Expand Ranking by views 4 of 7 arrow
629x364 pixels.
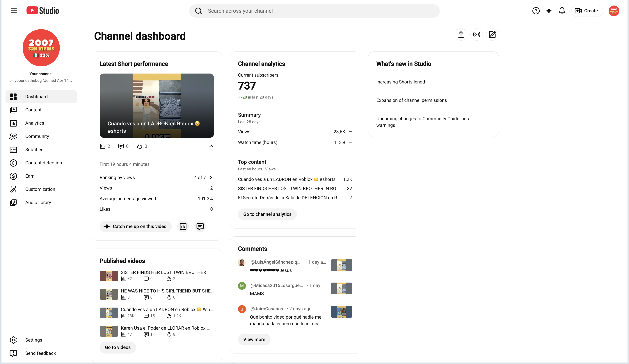[x=211, y=177]
